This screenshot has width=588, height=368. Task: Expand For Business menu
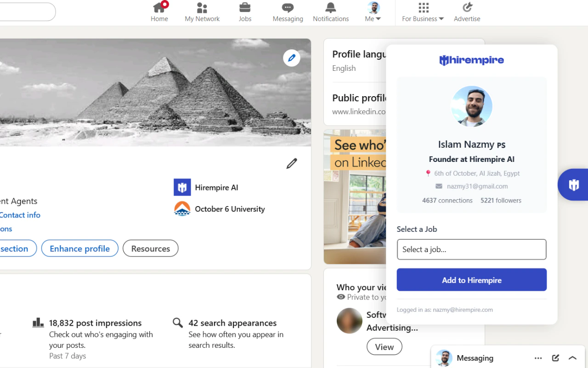423,12
